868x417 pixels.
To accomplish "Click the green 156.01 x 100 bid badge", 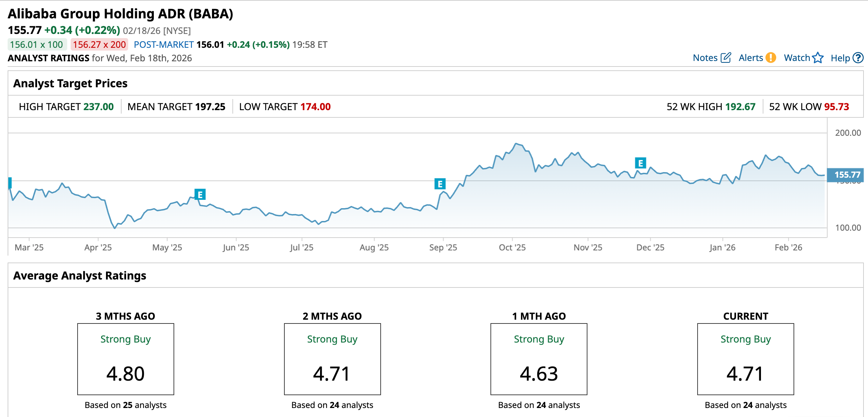I will point(37,45).
